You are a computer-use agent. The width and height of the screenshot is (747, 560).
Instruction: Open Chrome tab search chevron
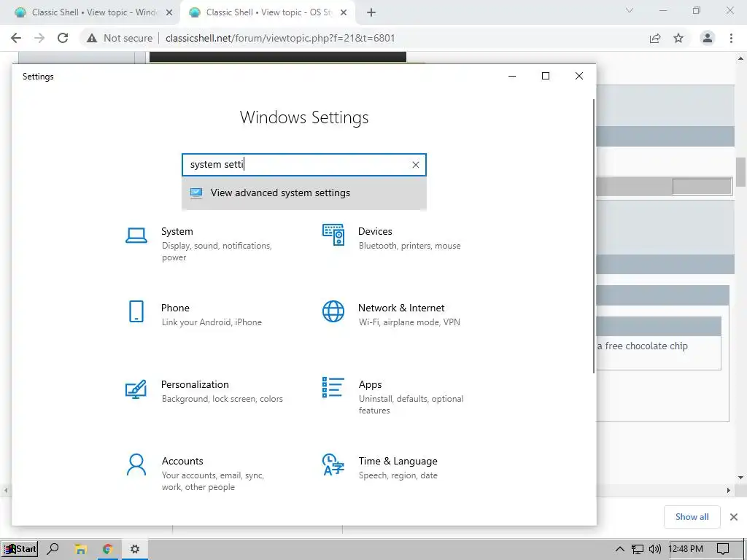click(630, 10)
